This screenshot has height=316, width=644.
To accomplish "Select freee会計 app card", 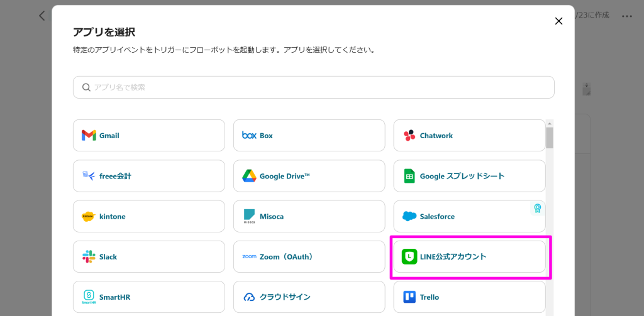I will [x=149, y=176].
